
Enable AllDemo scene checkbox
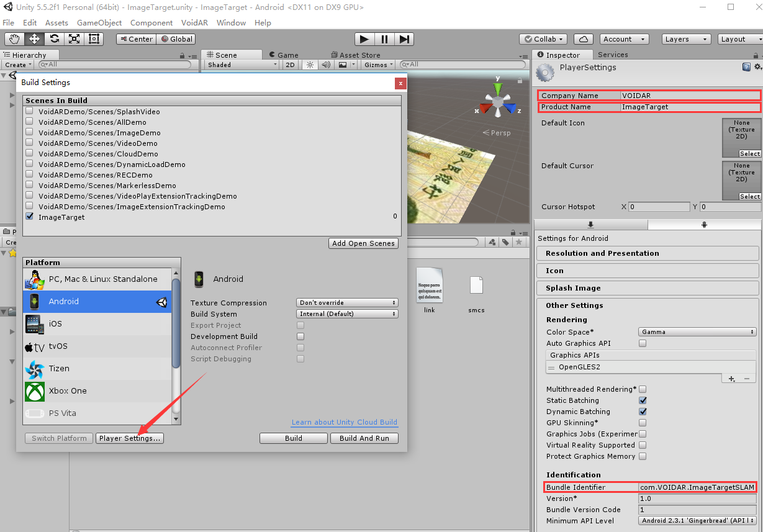click(29, 122)
